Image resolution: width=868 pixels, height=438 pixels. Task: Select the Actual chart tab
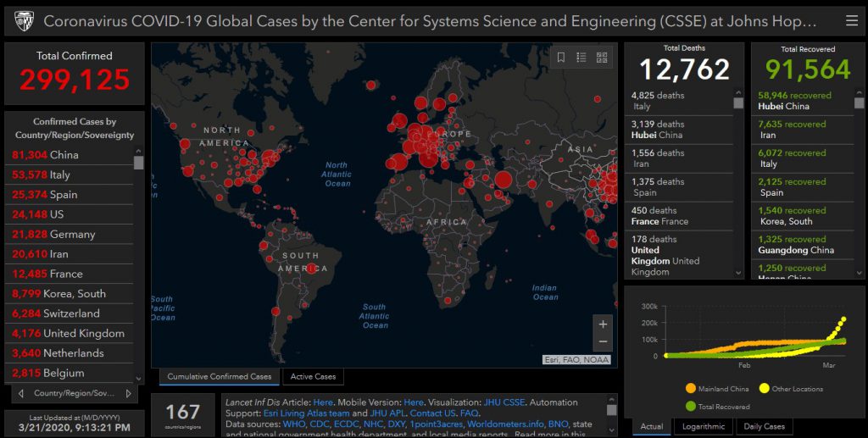(x=652, y=426)
